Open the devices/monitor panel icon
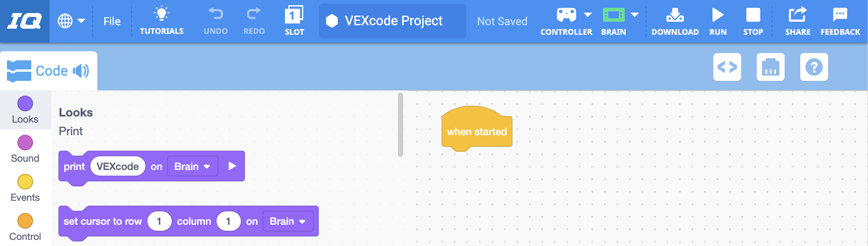Image resolution: width=868 pixels, height=246 pixels. pyautogui.click(x=770, y=67)
